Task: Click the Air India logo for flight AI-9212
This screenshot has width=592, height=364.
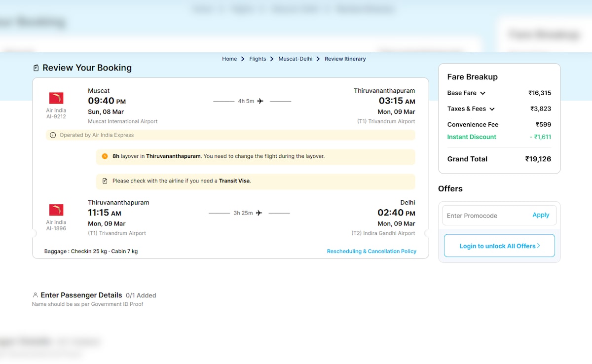Action: [56, 98]
